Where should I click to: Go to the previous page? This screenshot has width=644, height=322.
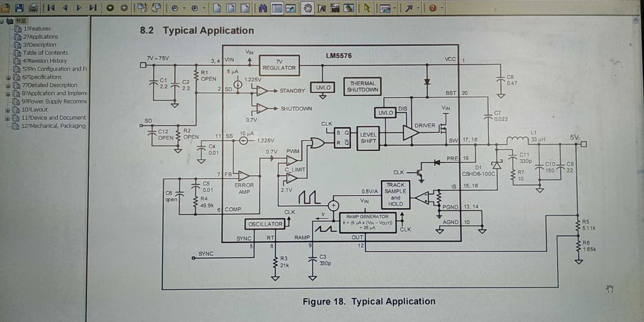65,7
